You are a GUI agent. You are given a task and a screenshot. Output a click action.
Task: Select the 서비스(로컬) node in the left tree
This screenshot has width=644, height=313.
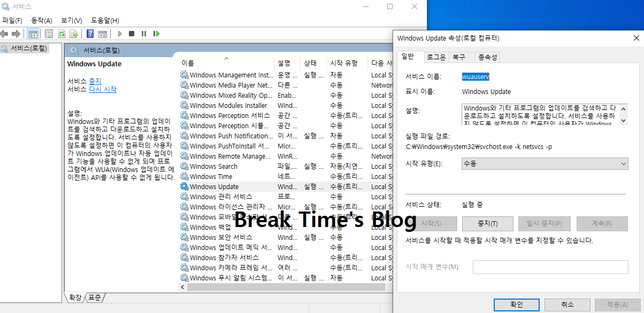pos(25,48)
